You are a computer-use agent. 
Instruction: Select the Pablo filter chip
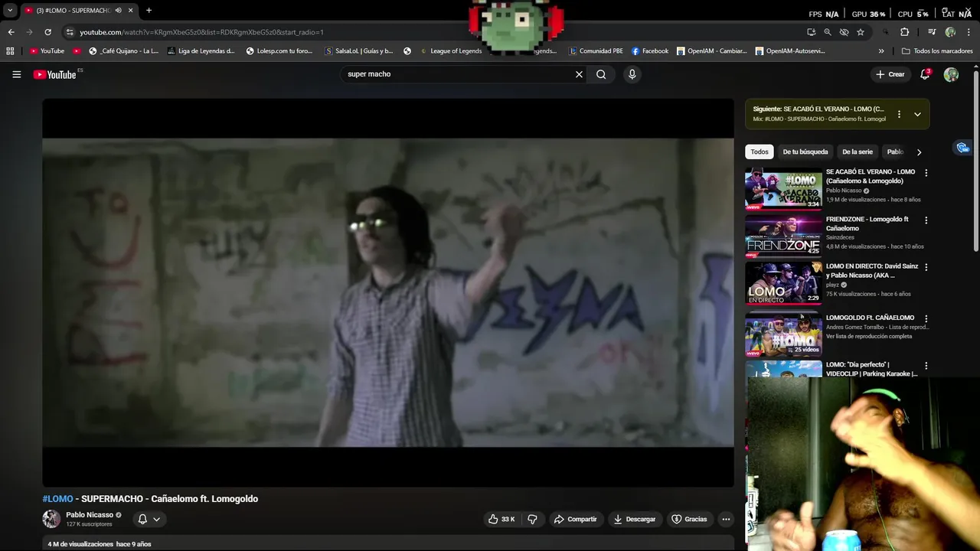(x=895, y=152)
